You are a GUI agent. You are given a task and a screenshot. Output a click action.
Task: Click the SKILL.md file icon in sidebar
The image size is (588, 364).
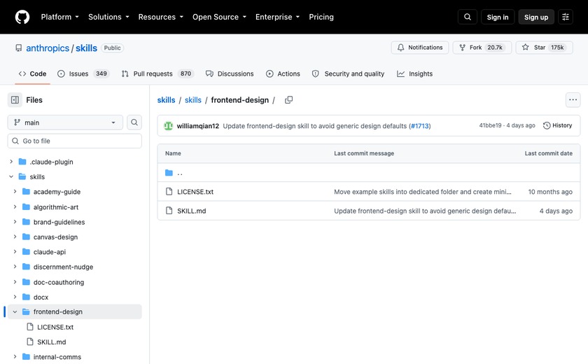(30, 342)
